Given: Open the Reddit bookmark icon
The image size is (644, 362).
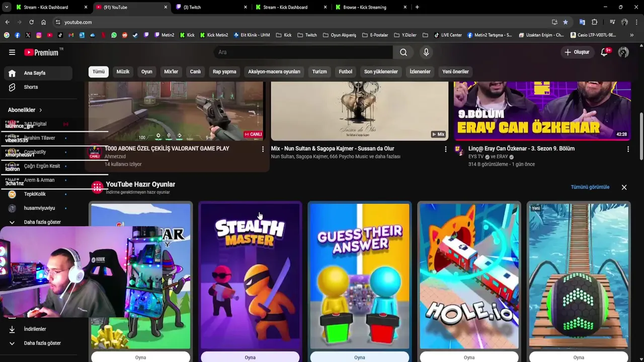Looking at the screenshot, I should (125, 35).
